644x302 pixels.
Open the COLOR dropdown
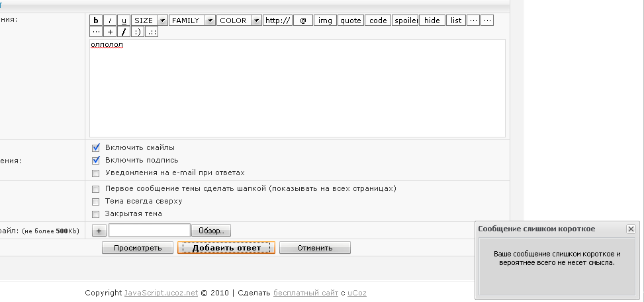pyautogui.click(x=239, y=20)
